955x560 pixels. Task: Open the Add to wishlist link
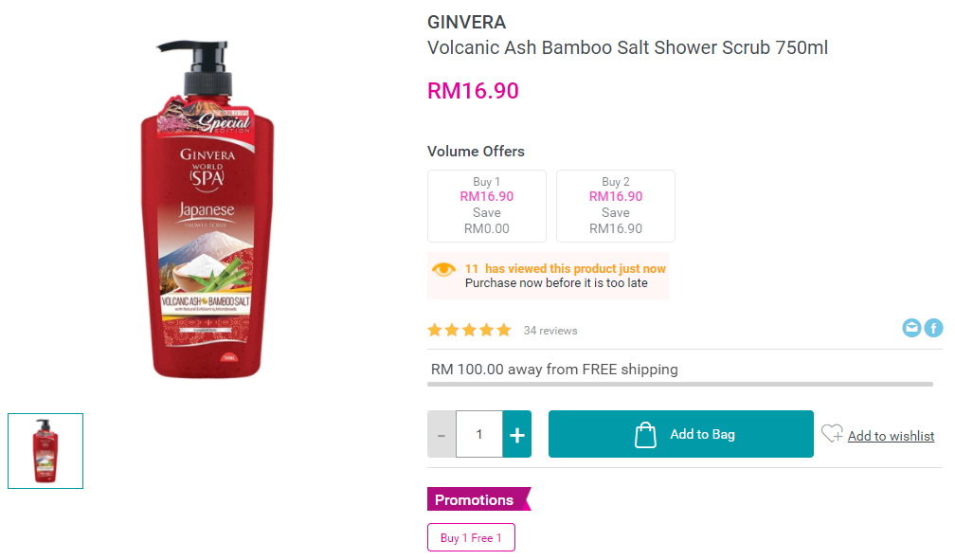click(891, 436)
